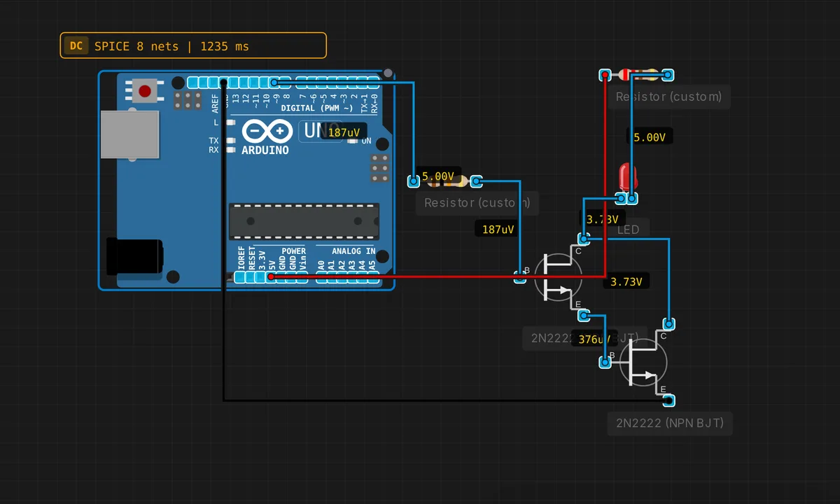Click the 187uV label on the Arduino
The width and height of the screenshot is (840, 504).
[x=344, y=132]
